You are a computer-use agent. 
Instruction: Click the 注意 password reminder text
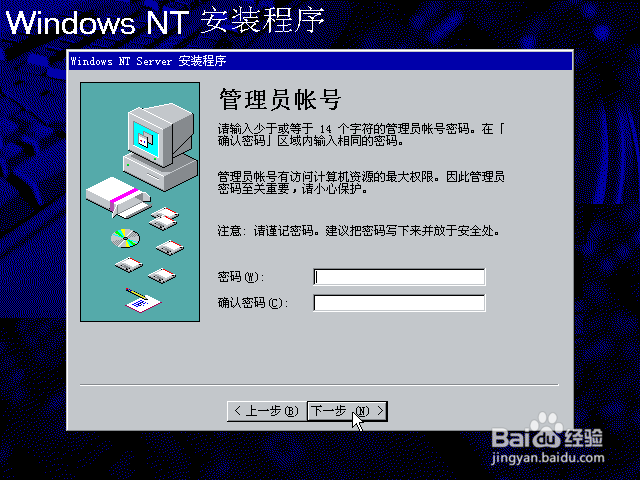(358, 231)
